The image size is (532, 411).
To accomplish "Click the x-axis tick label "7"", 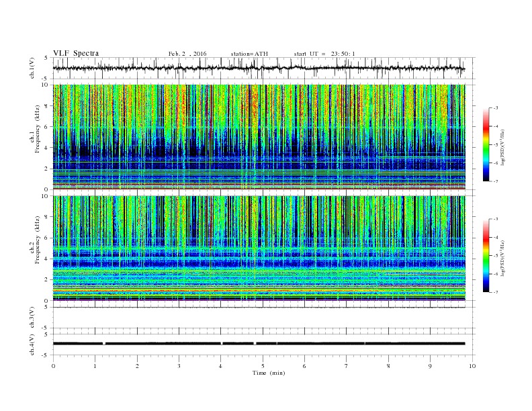I will (x=347, y=366).
